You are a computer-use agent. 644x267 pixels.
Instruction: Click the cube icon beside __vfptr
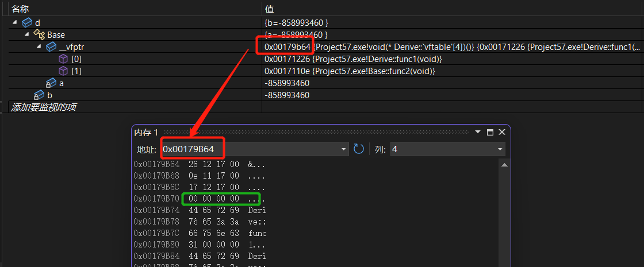[51, 47]
